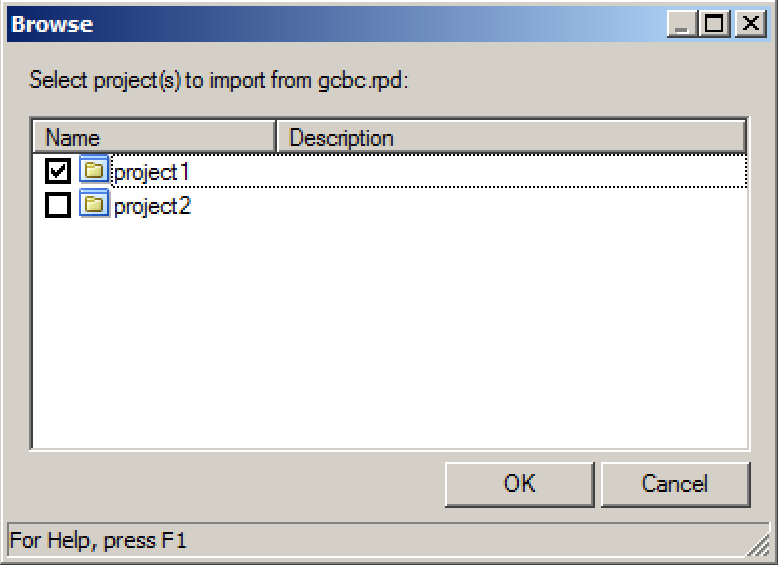This screenshot has height=565, width=778.
Task: Click the Select project(s) to import label
Action: 218,81
